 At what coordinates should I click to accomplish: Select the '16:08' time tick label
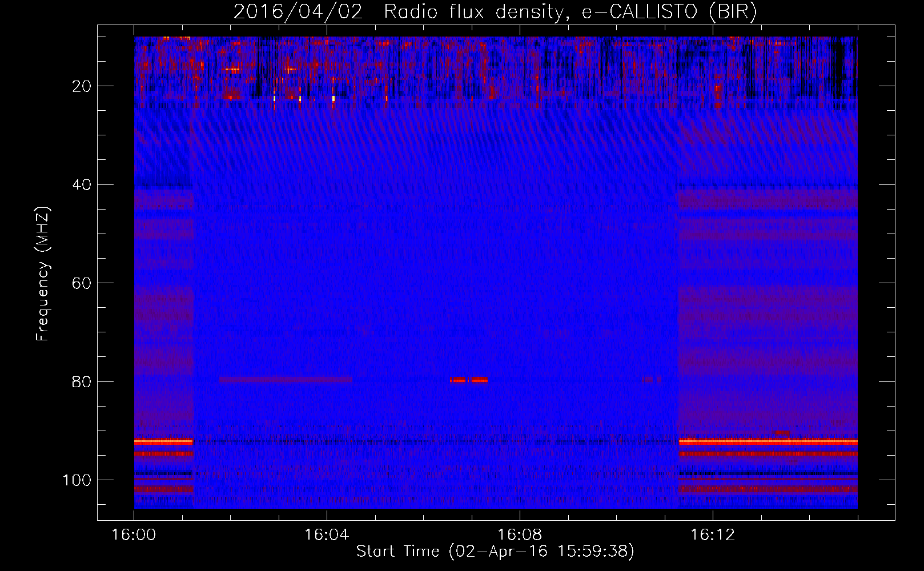[x=520, y=534]
